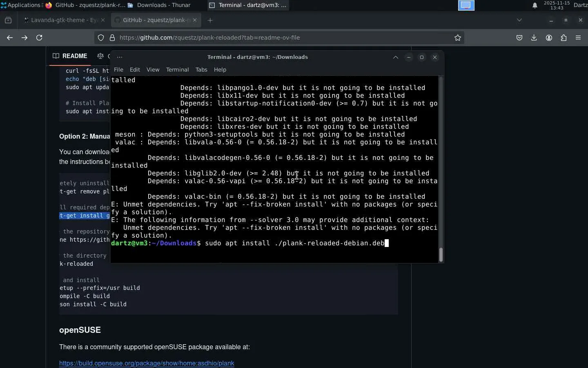Open the Firefox downloads panel
The image size is (588, 368).
pyautogui.click(x=534, y=38)
